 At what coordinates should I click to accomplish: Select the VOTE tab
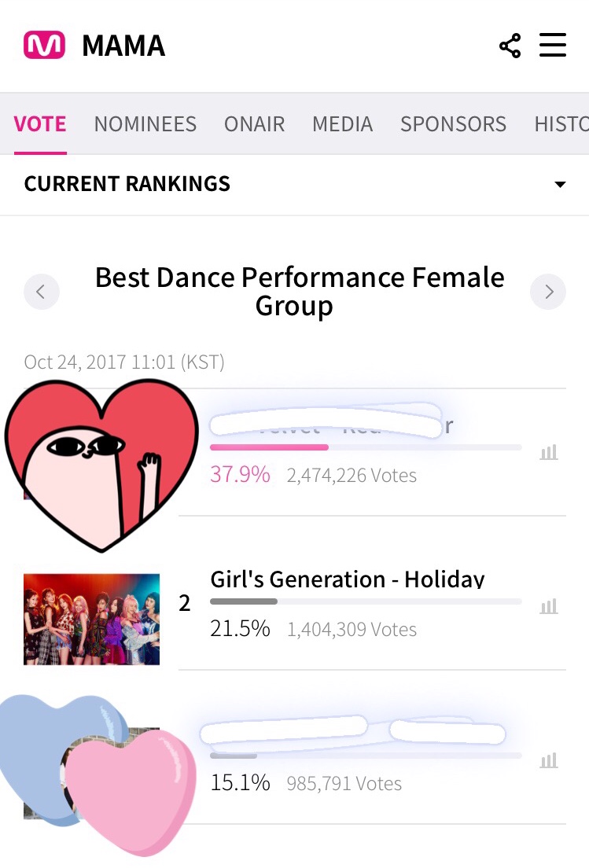[x=40, y=124]
